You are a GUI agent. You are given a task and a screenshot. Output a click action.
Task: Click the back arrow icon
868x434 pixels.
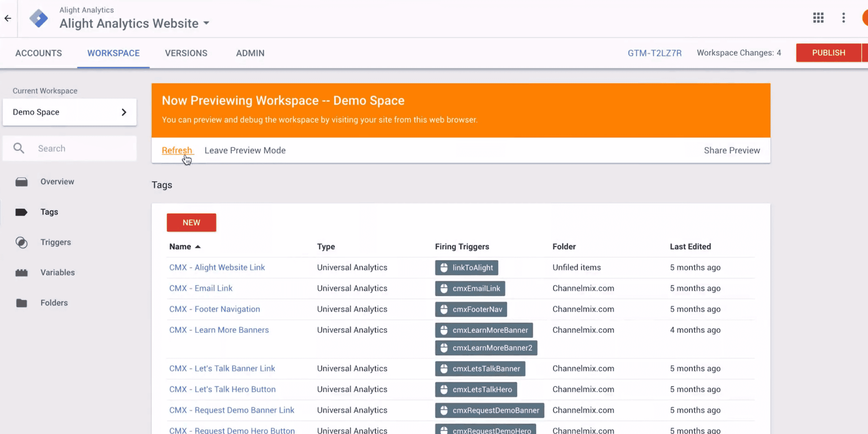(x=8, y=18)
